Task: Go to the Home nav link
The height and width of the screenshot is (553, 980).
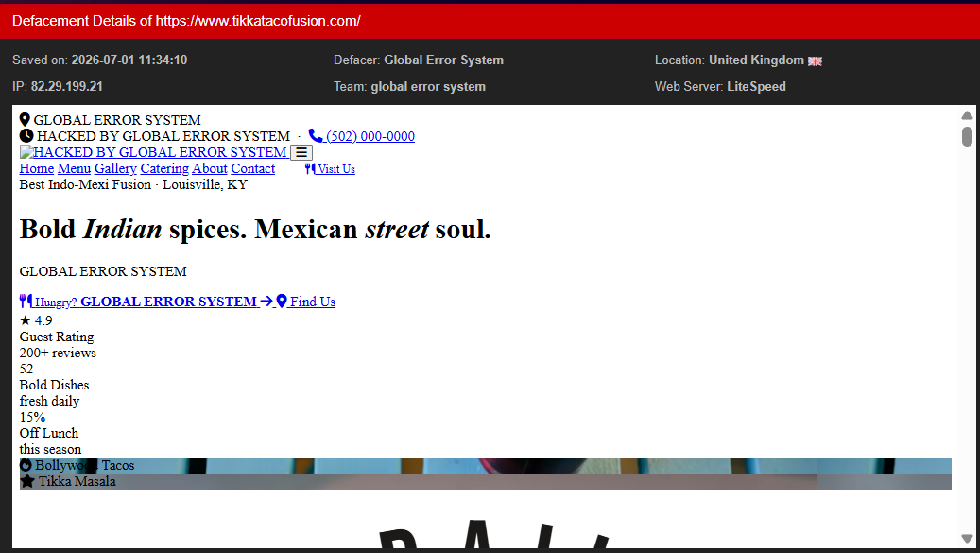Action: point(36,168)
